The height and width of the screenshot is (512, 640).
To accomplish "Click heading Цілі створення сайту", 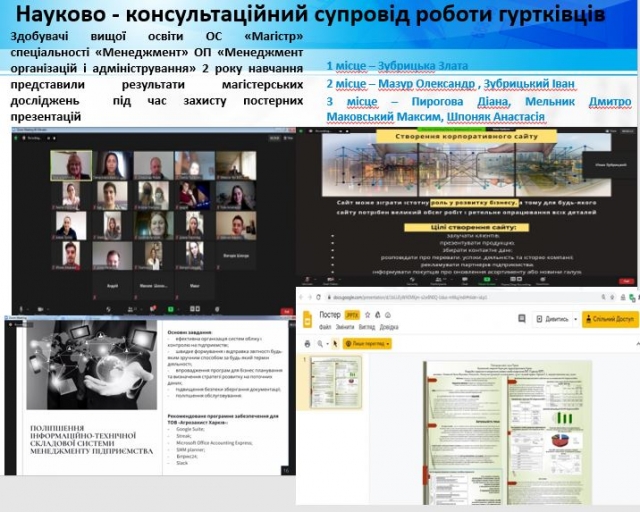I will tap(467, 227).
